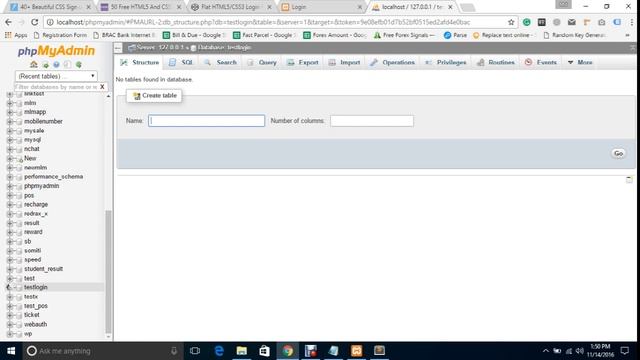
Task: Open the Import tab
Action: click(x=344, y=62)
